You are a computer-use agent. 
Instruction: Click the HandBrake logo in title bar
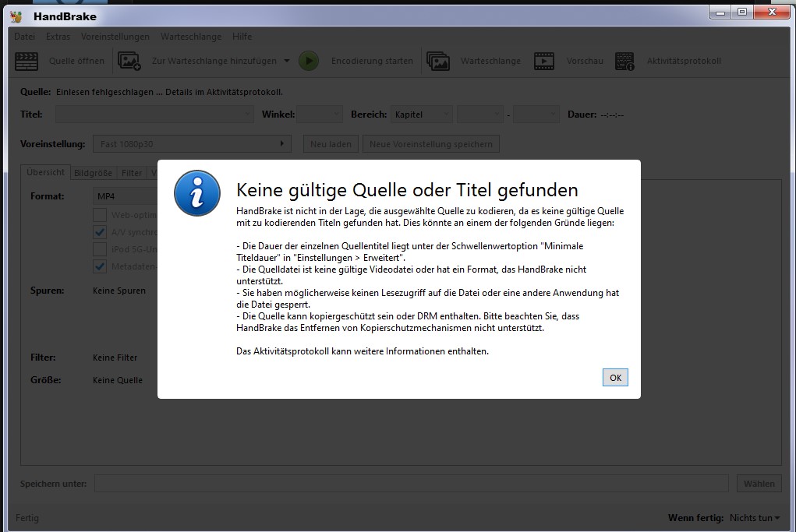coord(16,16)
